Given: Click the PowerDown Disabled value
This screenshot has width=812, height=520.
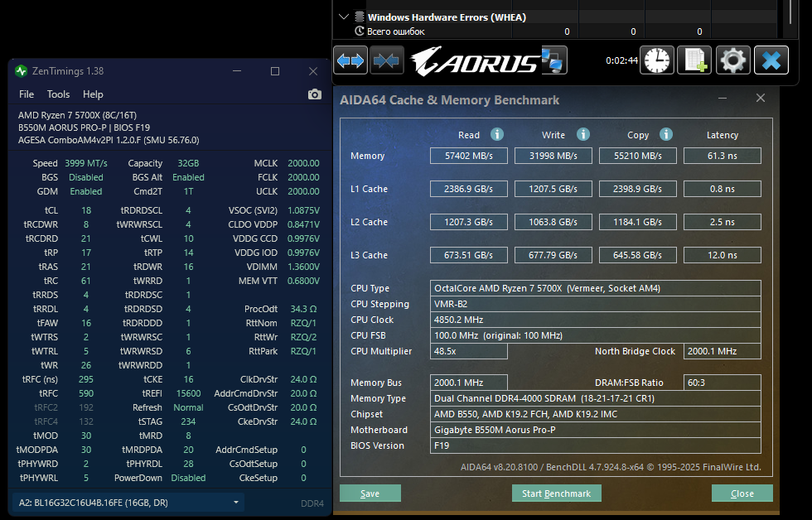Looking at the screenshot, I should 188,478.
